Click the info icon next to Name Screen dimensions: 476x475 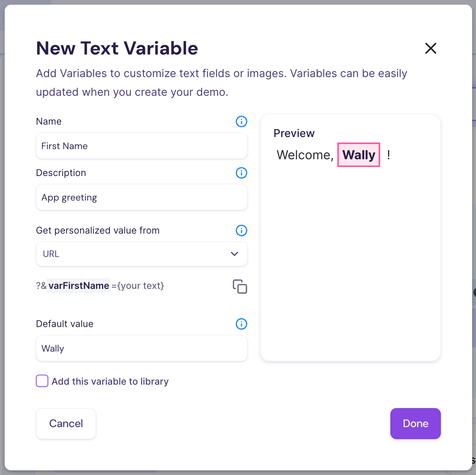click(x=242, y=121)
